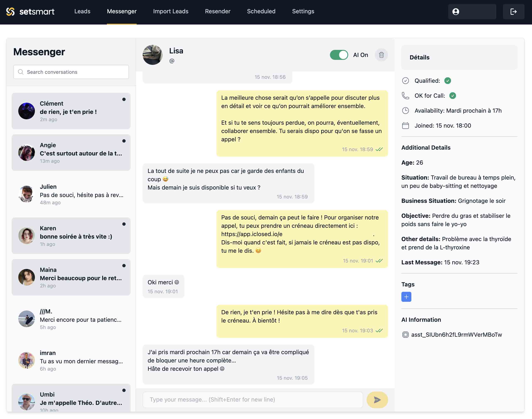Select Umbi's conversation in sidebar
This screenshot has width=532, height=419.
click(x=71, y=399)
